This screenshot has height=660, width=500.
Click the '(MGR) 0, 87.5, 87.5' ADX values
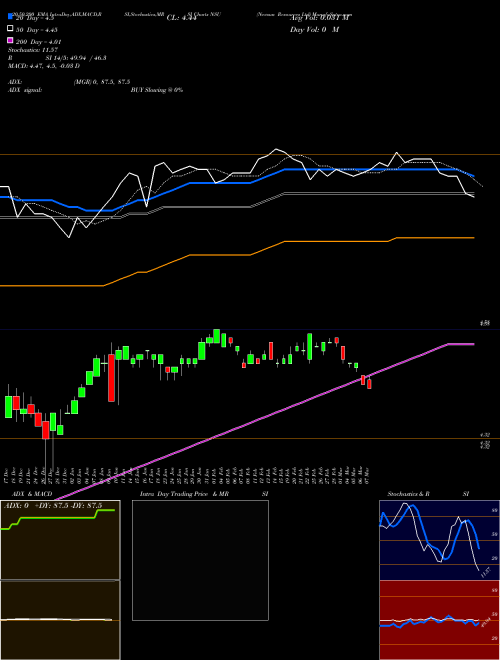click(102, 82)
